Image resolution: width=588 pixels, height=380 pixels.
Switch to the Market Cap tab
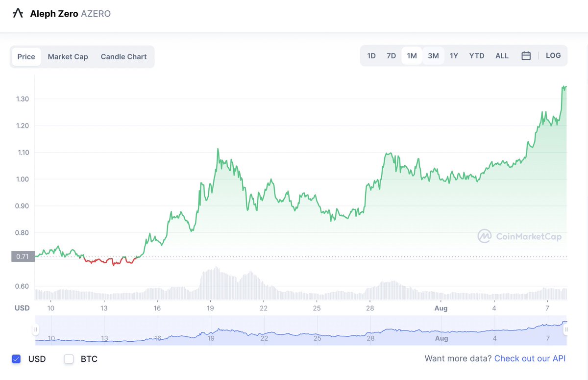(68, 56)
